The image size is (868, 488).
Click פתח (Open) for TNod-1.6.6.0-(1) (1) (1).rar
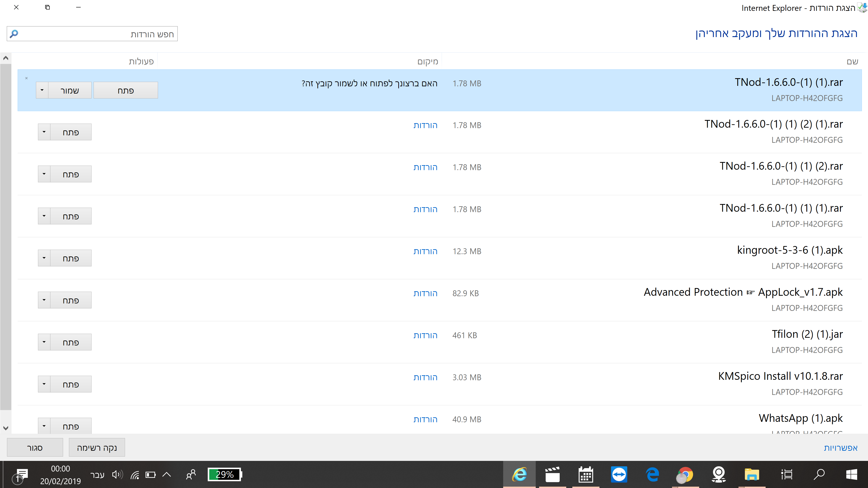point(71,216)
